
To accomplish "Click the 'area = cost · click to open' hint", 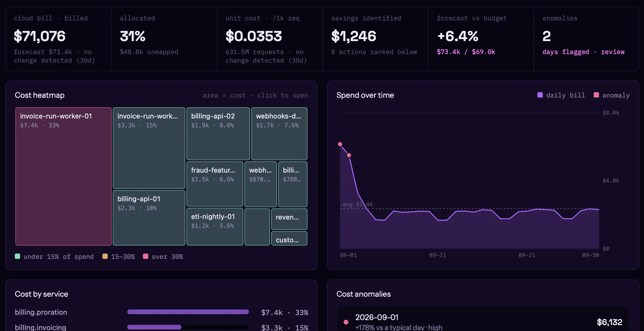I will pyautogui.click(x=255, y=95).
